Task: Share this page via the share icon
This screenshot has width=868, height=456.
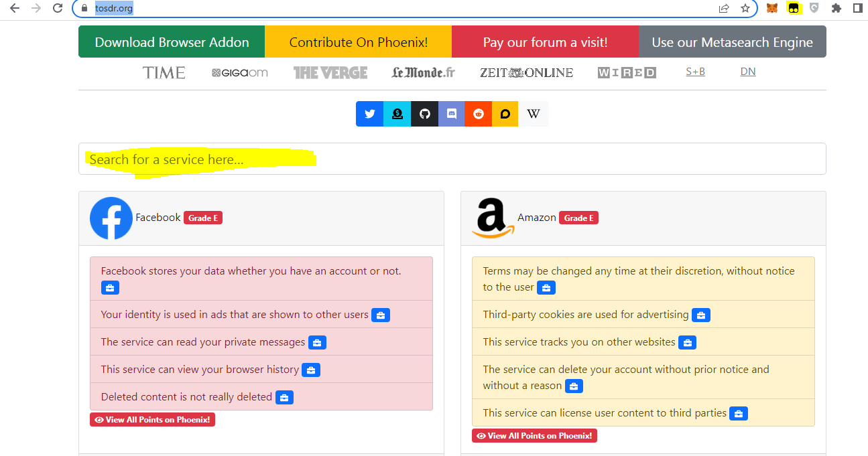Action: coord(724,8)
